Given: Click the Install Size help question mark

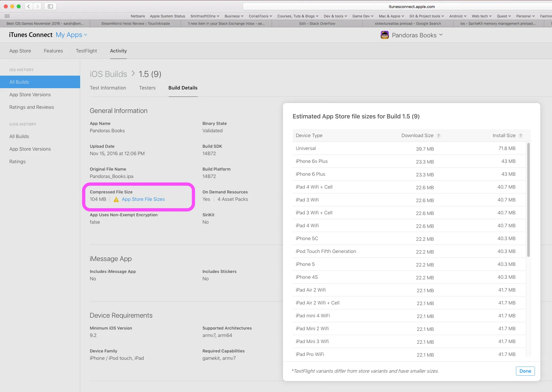Looking at the screenshot, I should coord(520,136).
